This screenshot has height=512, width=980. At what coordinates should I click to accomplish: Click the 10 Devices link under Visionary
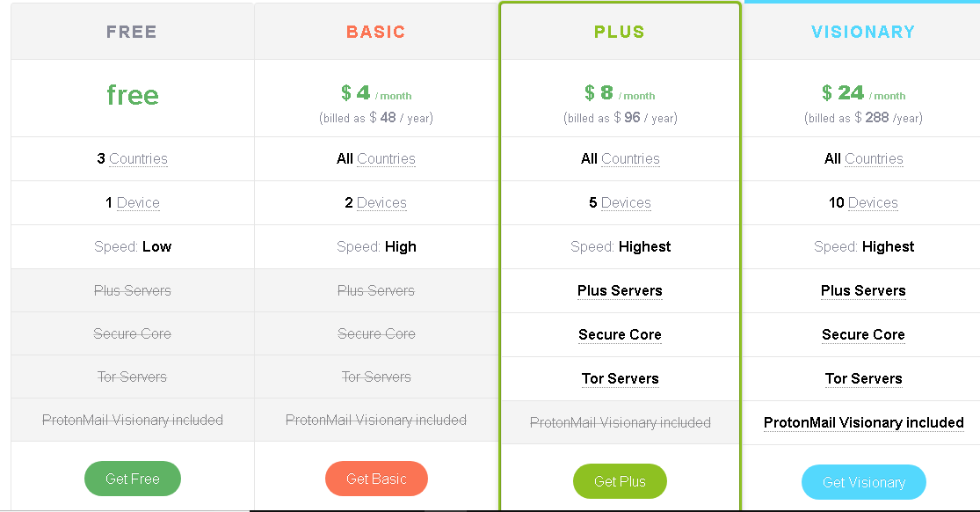875,202
